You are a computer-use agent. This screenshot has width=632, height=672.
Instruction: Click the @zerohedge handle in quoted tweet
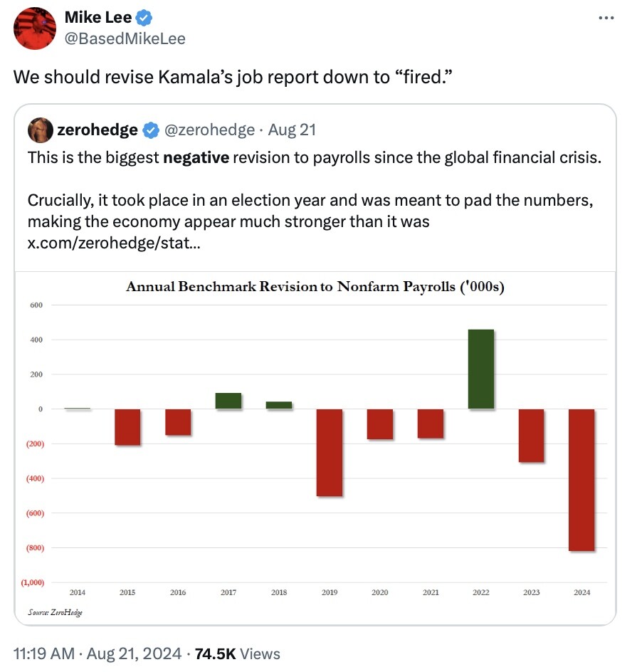pyautogui.click(x=209, y=130)
